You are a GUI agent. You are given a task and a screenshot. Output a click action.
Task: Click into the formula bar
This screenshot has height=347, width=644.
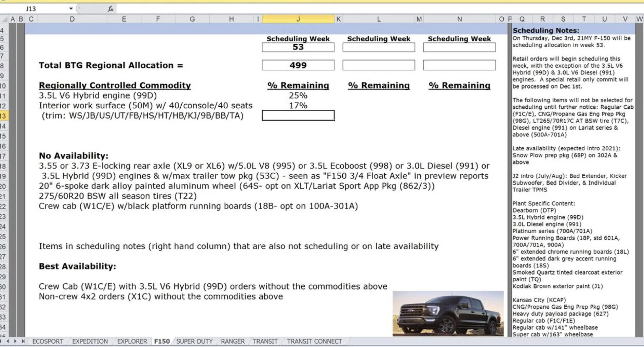380,8
